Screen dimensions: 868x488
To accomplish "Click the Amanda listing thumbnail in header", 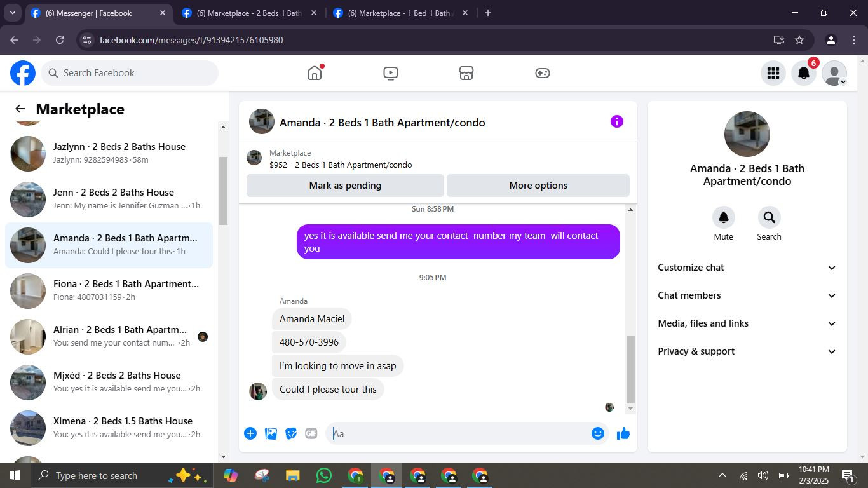I will point(262,121).
